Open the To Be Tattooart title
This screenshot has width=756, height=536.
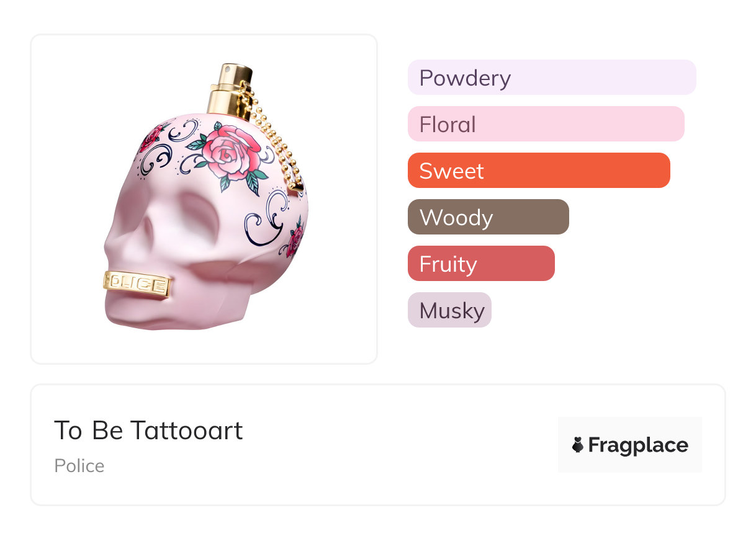148,430
